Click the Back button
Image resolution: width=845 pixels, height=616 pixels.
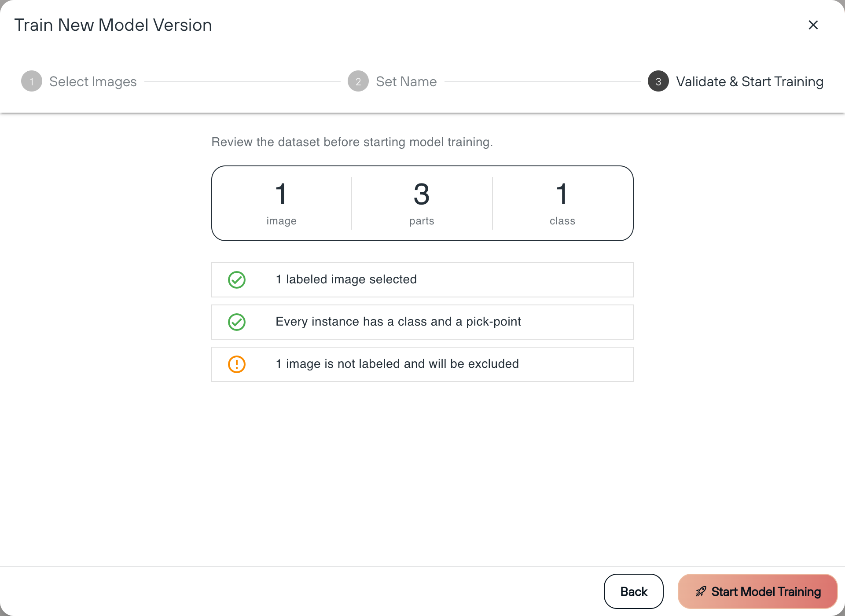point(634,591)
